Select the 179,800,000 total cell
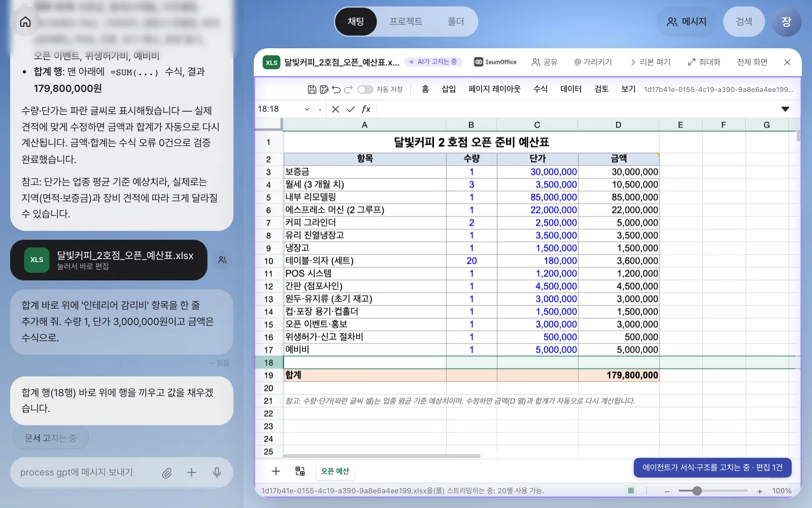The image size is (812, 508). tap(619, 375)
